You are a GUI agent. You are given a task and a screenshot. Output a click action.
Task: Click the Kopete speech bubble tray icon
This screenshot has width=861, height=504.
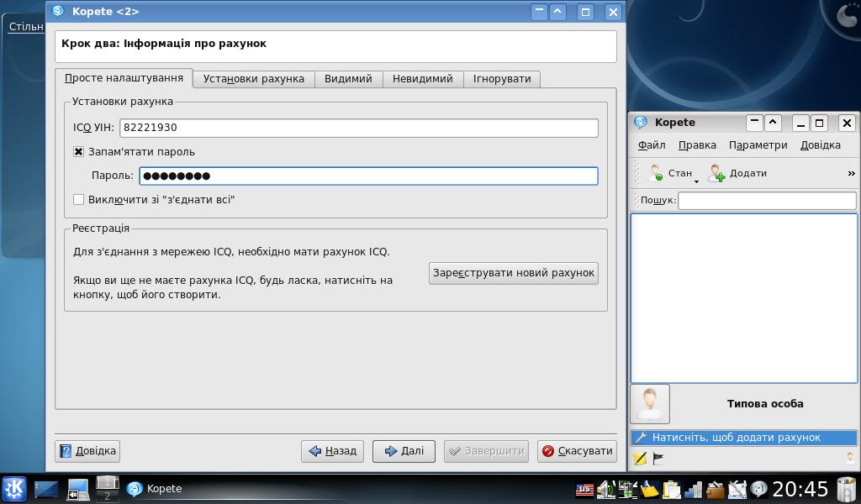(x=758, y=489)
